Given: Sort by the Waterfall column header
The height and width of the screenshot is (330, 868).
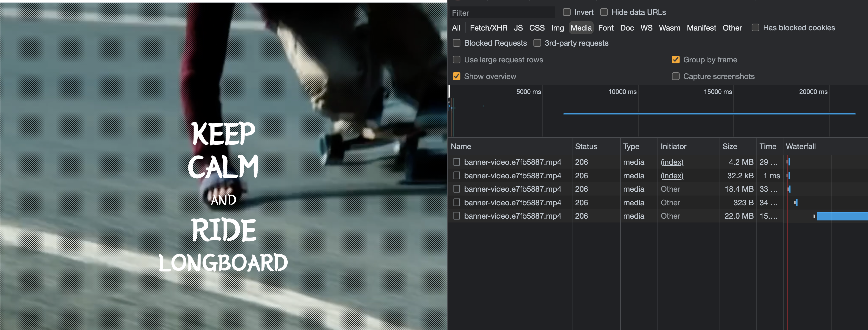Looking at the screenshot, I should [x=800, y=147].
